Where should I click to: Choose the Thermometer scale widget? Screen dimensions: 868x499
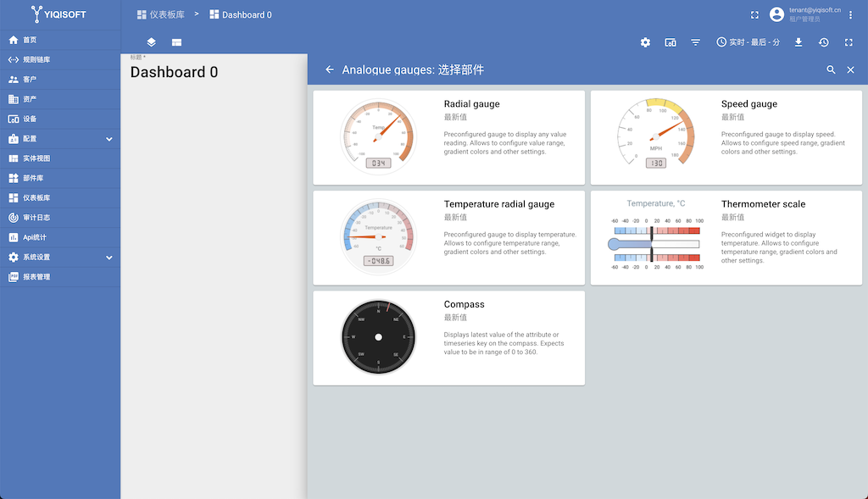[726, 237]
